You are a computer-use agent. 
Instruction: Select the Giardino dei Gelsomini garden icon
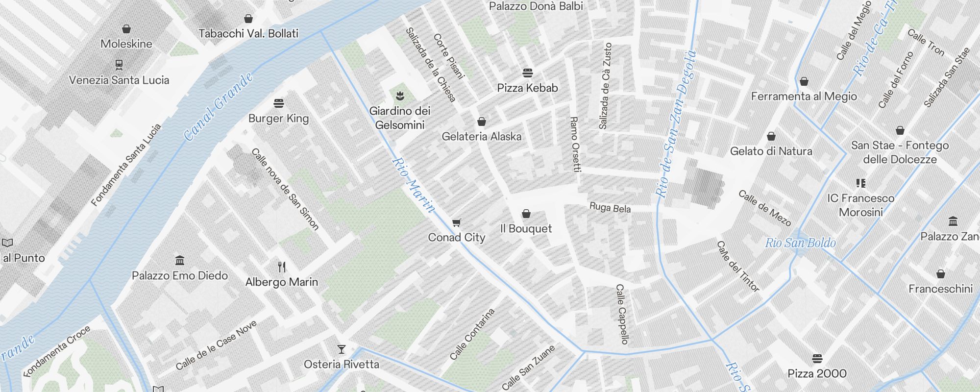coord(400,95)
